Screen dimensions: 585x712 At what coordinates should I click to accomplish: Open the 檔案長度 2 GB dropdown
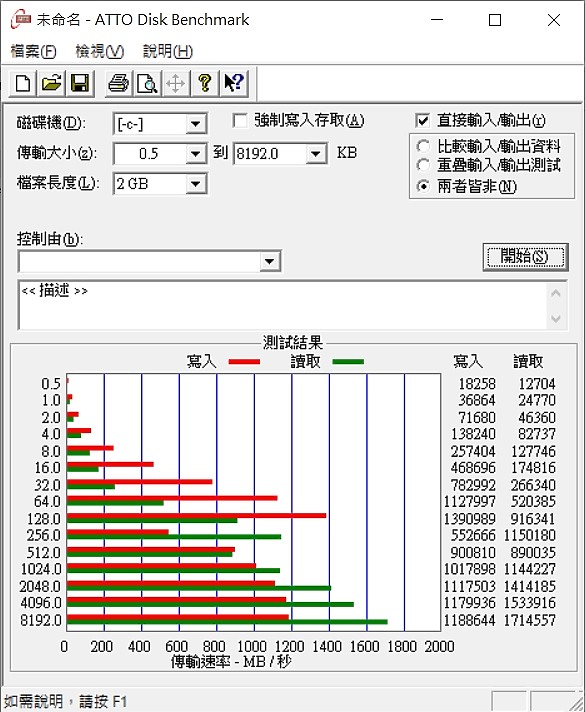point(196,183)
